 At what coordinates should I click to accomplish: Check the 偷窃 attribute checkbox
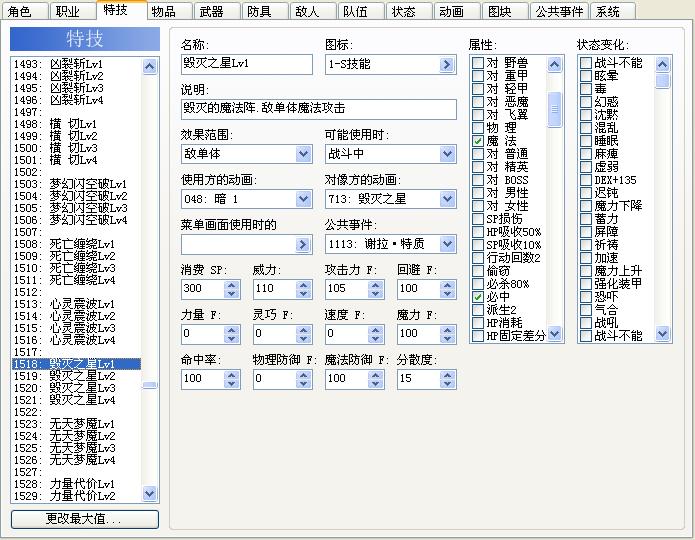pos(478,270)
